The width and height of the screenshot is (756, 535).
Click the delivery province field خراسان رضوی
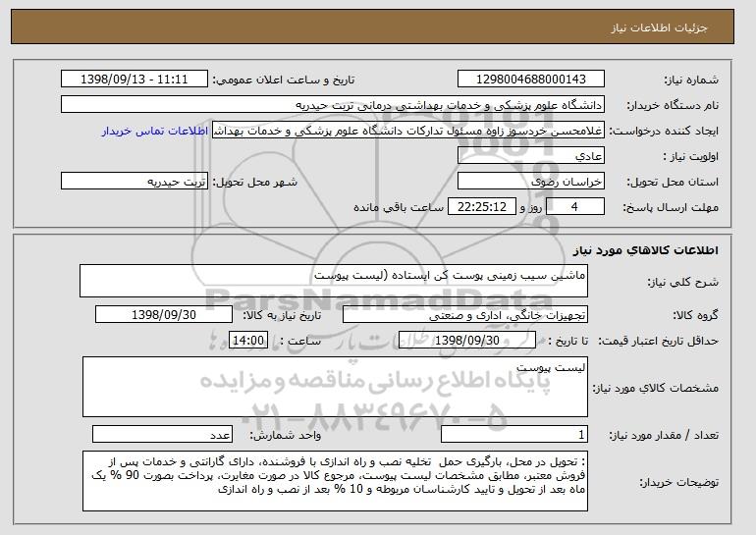tap(531, 182)
